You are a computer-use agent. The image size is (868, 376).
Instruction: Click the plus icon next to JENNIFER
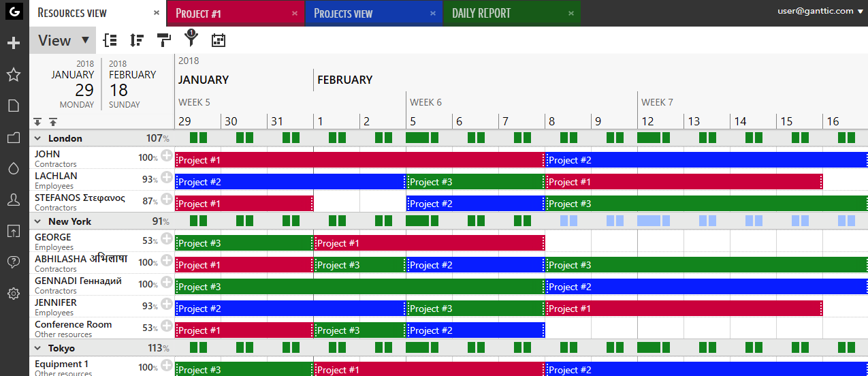coord(166,304)
